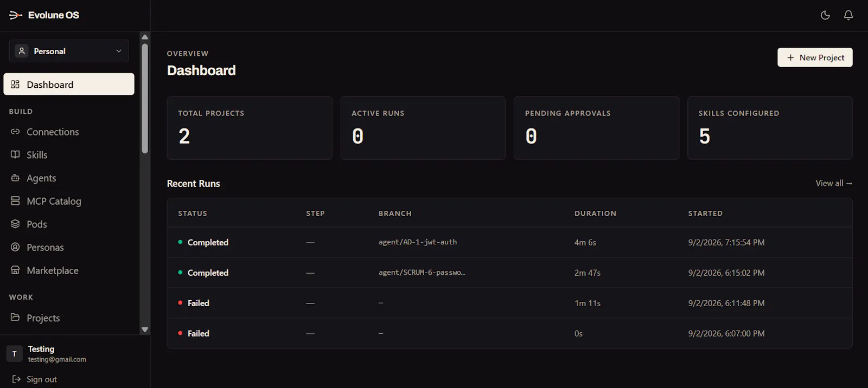868x388 pixels.
Task: Click the Connections link icon
Action: (x=15, y=132)
